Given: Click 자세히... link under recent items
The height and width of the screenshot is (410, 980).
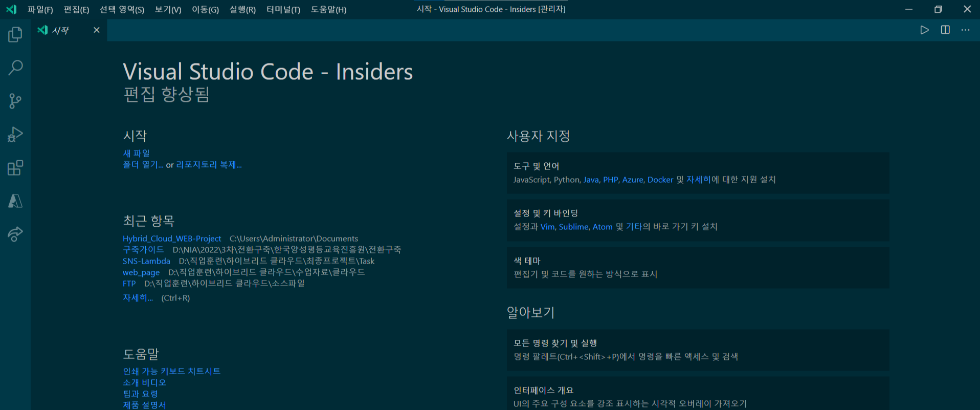Looking at the screenshot, I should coord(138,298).
